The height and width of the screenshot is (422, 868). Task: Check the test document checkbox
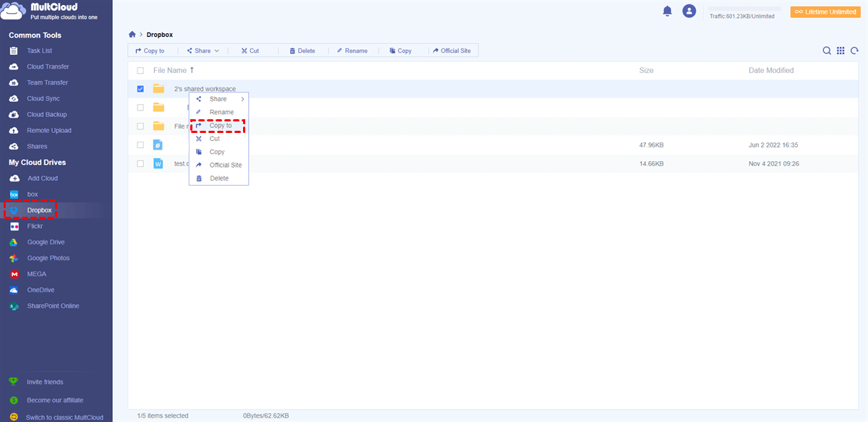(x=140, y=163)
